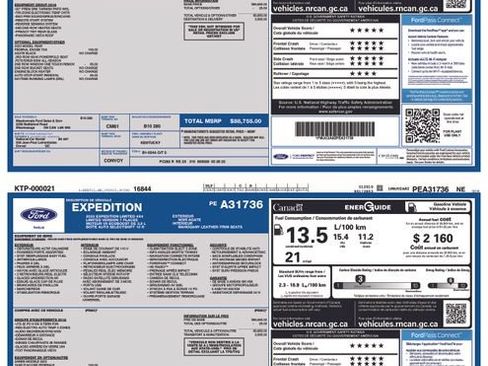Click the 'NE' label beside PEA31736
Image resolution: width=488 pixels, height=366 pixels.
[461, 189]
